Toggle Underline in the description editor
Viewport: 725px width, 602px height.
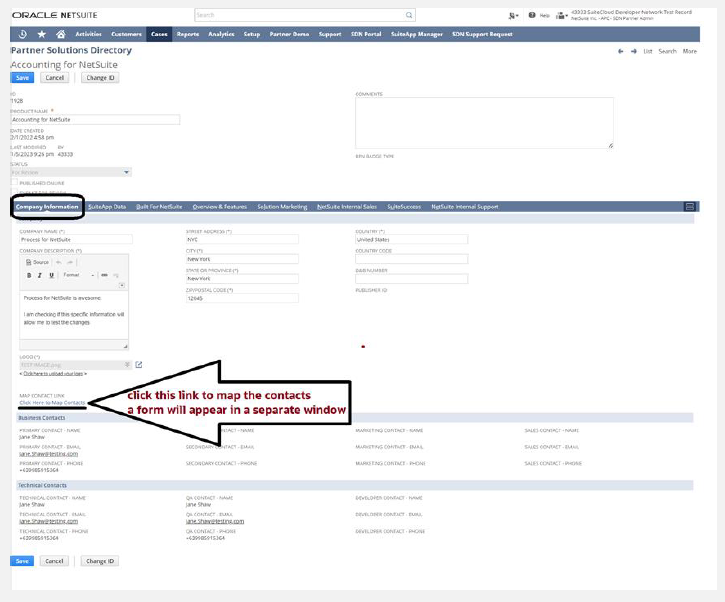[x=51, y=275]
